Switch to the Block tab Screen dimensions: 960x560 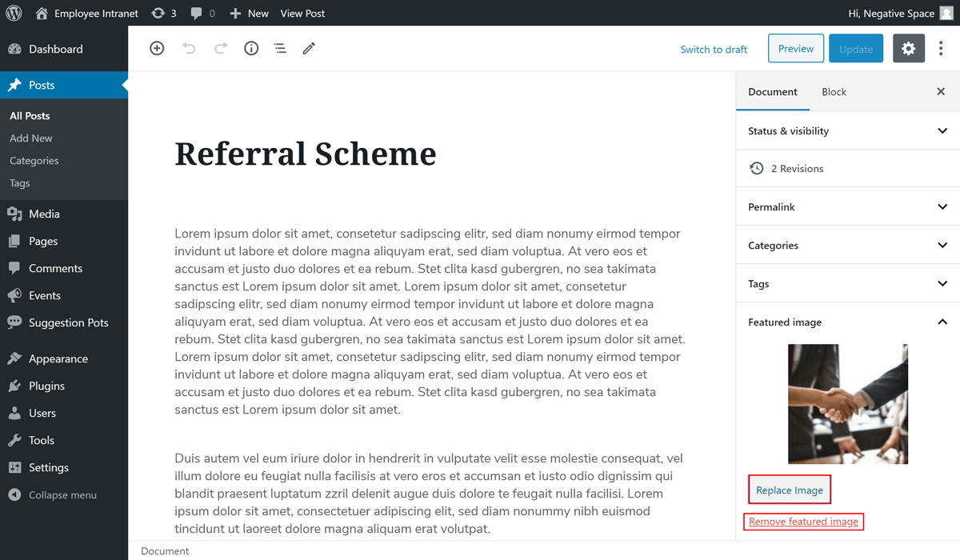click(834, 92)
